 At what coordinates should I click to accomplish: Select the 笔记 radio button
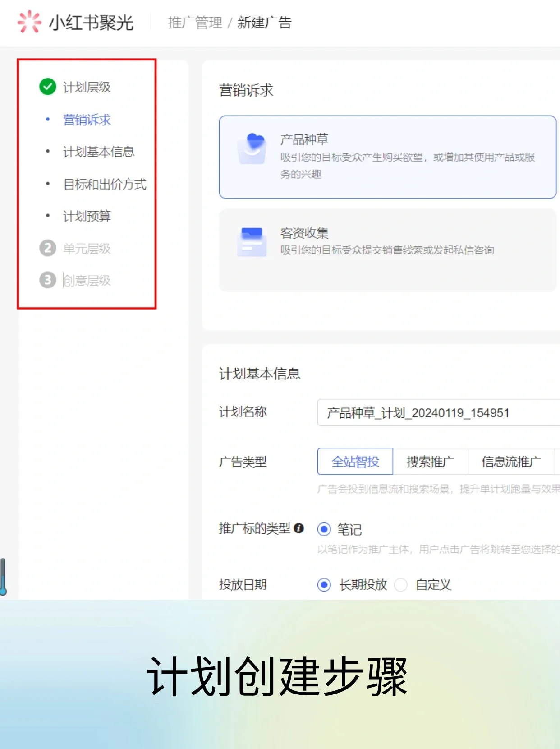(x=324, y=529)
